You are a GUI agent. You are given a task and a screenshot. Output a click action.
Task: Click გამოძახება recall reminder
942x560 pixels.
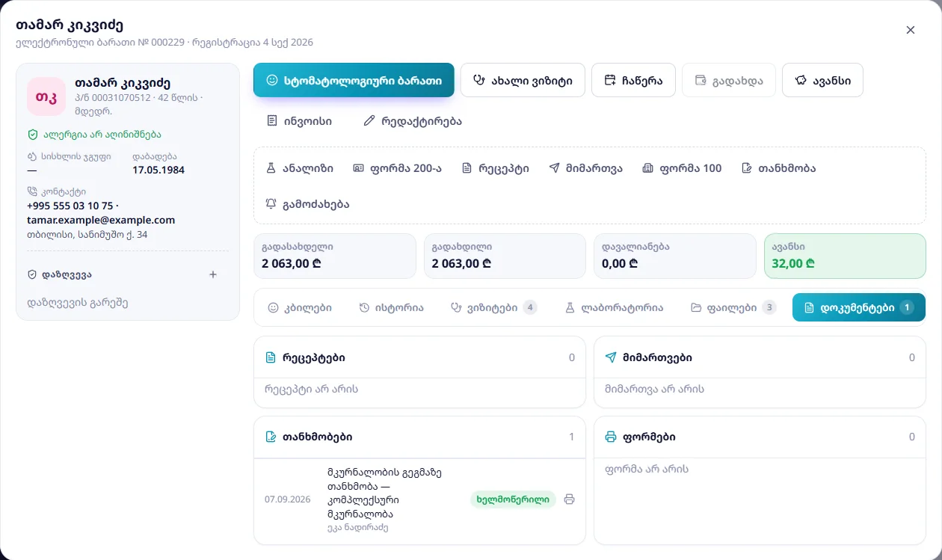click(x=307, y=204)
